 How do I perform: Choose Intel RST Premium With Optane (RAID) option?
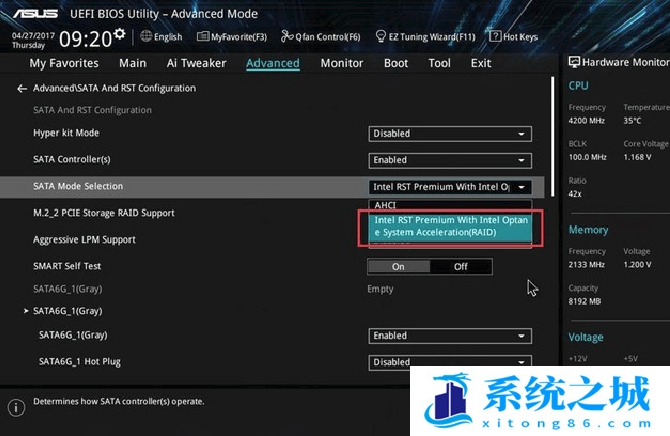pos(450,227)
